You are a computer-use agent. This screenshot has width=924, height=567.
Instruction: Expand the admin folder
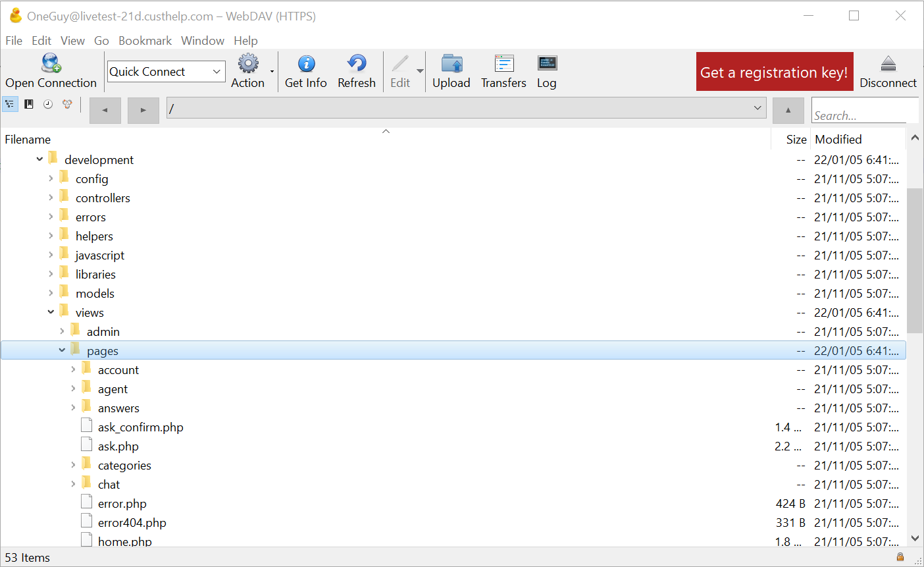[x=62, y=331]
